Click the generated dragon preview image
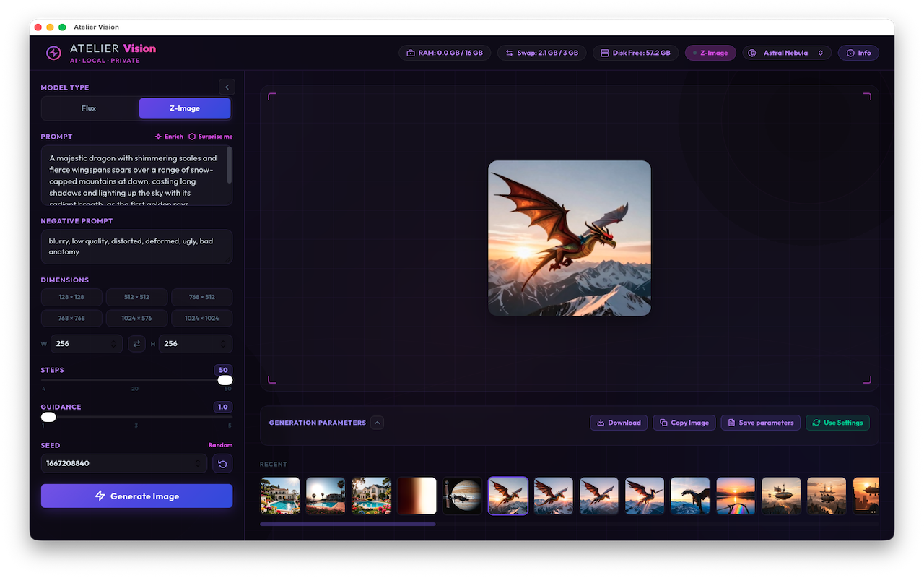 point(570,238)
